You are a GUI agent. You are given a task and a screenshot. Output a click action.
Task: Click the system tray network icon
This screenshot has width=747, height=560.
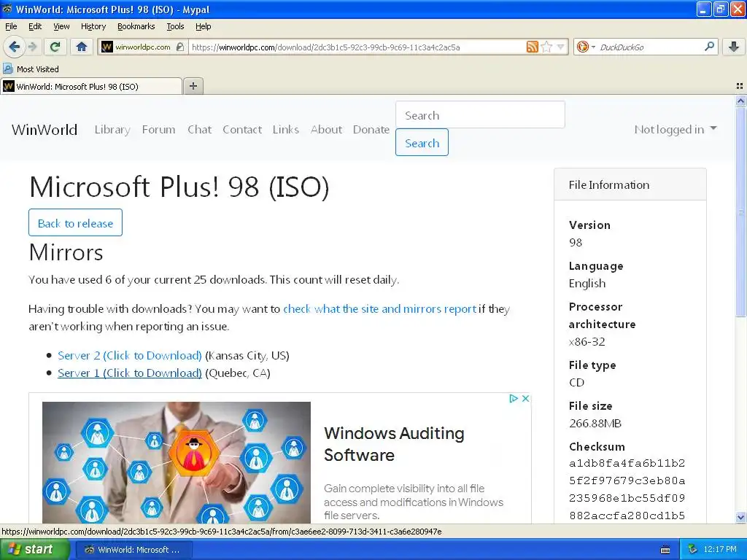(693, 550)
